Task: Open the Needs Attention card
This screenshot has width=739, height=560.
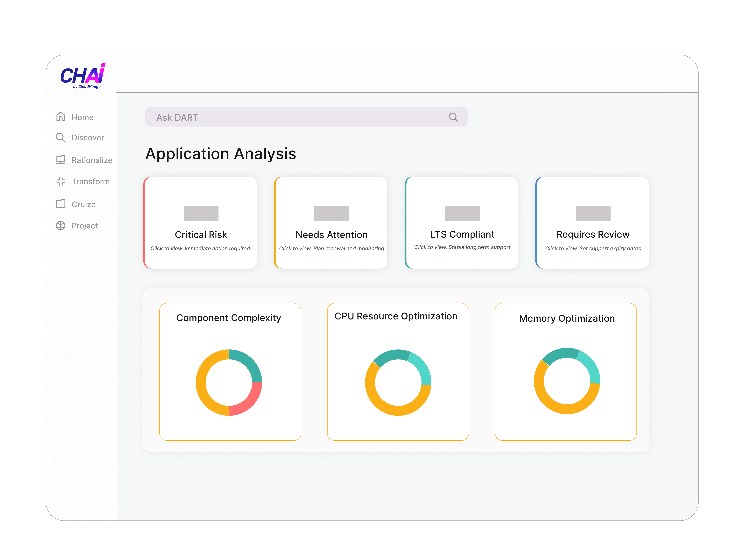Action: (x=331, y=235)
